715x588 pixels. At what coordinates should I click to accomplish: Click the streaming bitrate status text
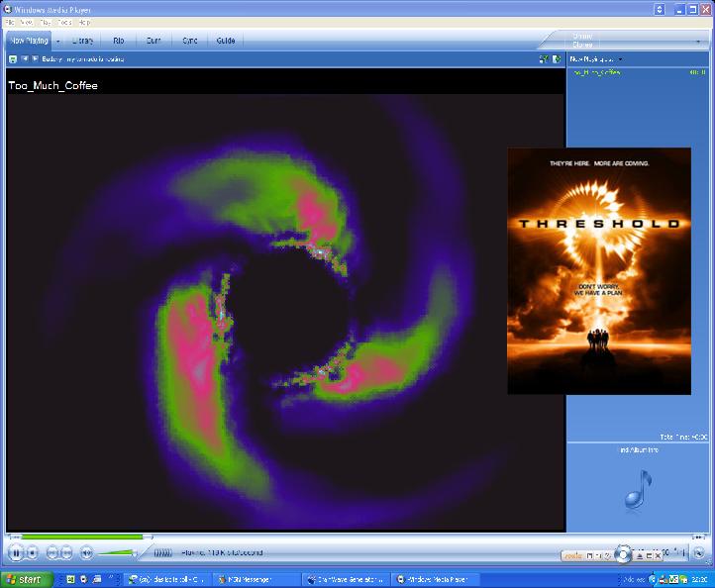pos(222,552)
